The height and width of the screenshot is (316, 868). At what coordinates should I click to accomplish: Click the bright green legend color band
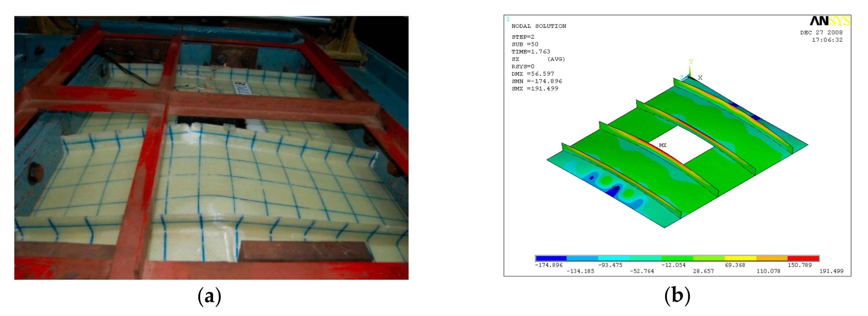pyautogui.click(x=677, y=258)
